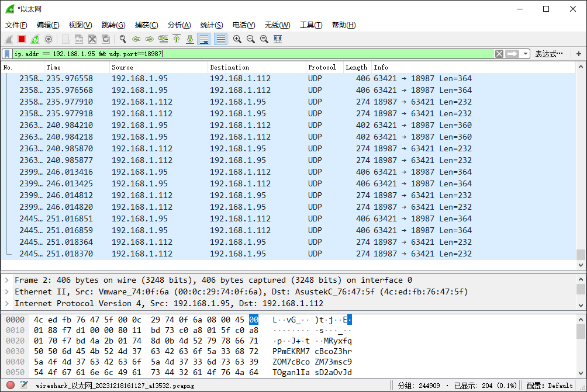Open the 无线(W) menu
Viewport: 587px width, 392px height.
(277, 25)
